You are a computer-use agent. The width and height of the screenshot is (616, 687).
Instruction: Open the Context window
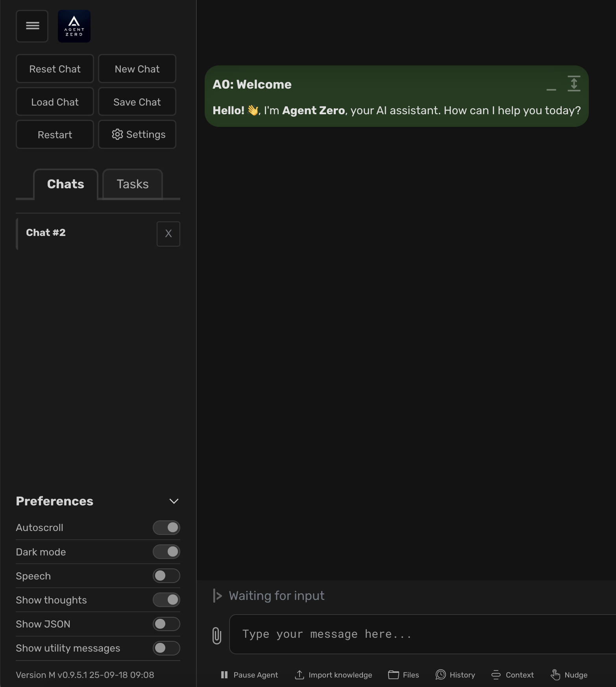512,675
